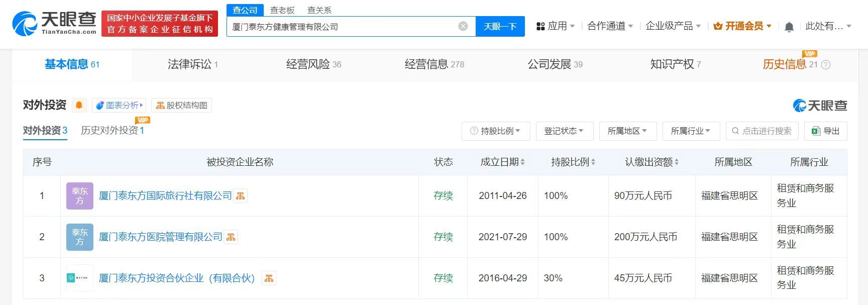Switch to the 查关系 search tab
Image resolution: width=868 pixels, height=305 pixels.
click(x=319, y=10)
